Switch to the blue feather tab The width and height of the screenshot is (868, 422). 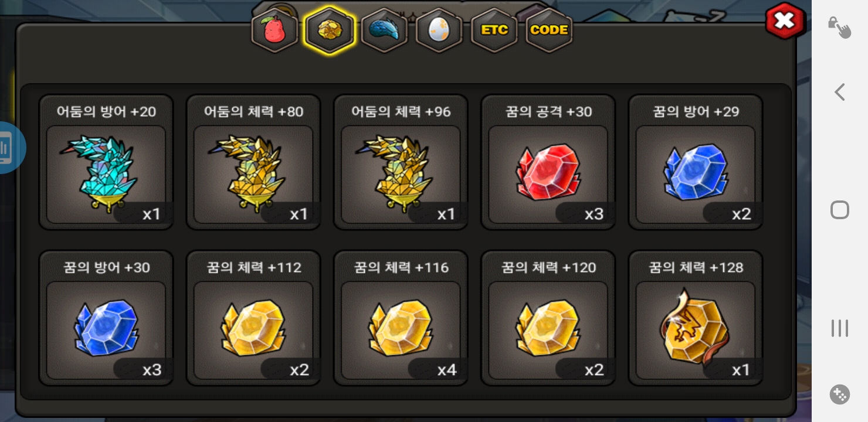(384, 31)
